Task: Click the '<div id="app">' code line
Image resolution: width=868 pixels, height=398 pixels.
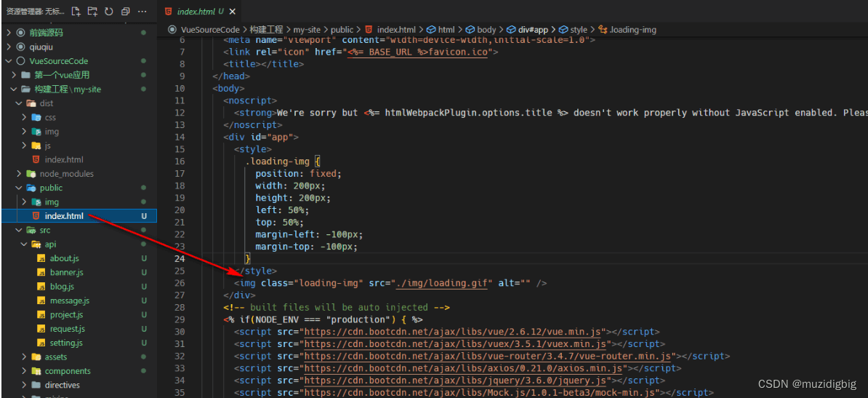Action: tap(261, 137)
